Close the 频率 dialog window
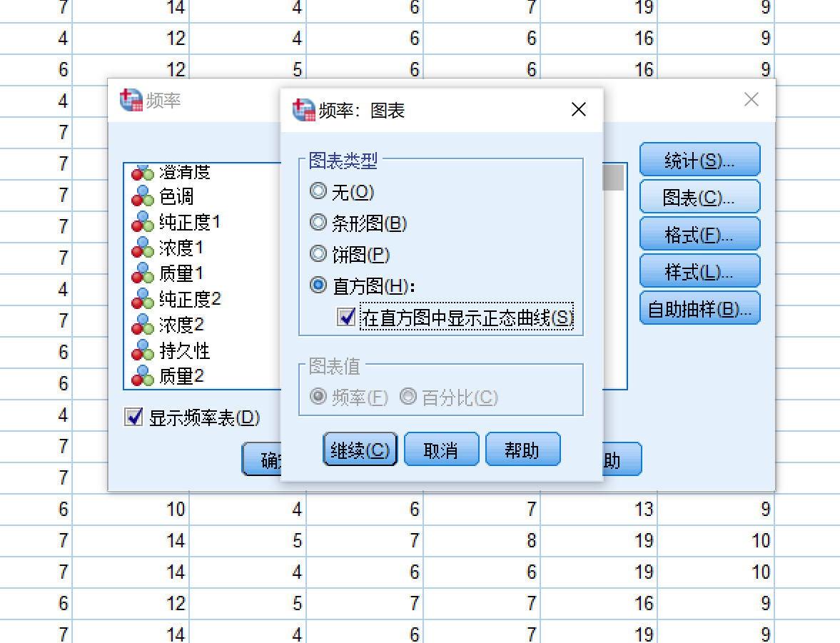This screenshot has height=643, width=840. (751, 99)
